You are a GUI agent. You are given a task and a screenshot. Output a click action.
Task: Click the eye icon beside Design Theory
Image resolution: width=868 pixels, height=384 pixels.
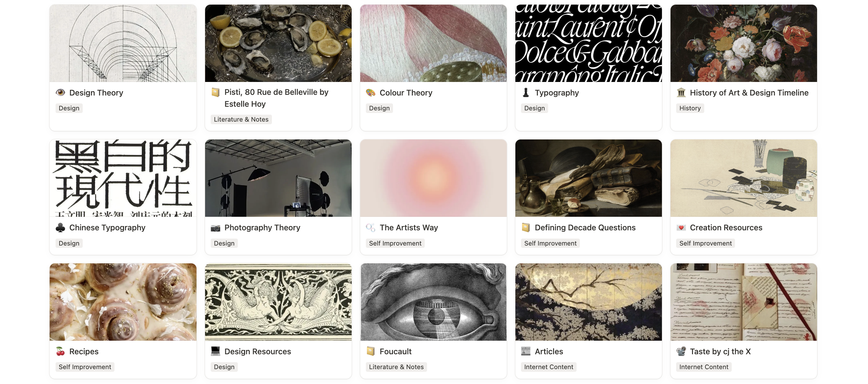(x=60, y=93)
